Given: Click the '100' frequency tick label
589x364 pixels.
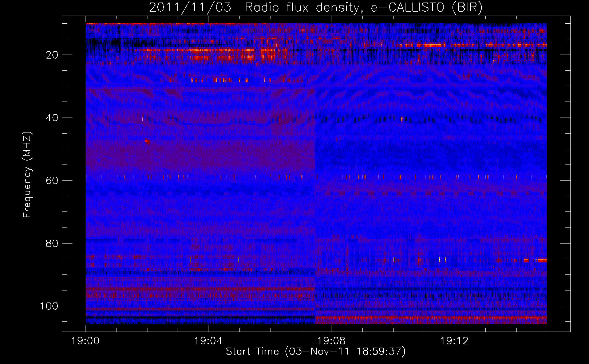Looking at the screenshot, I should click(49, 306).
